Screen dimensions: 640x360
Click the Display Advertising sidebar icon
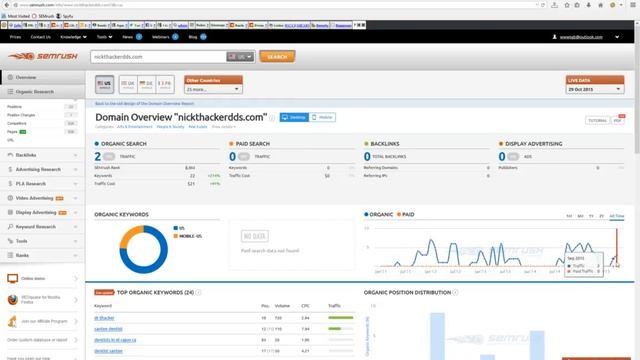coord(10,212)
